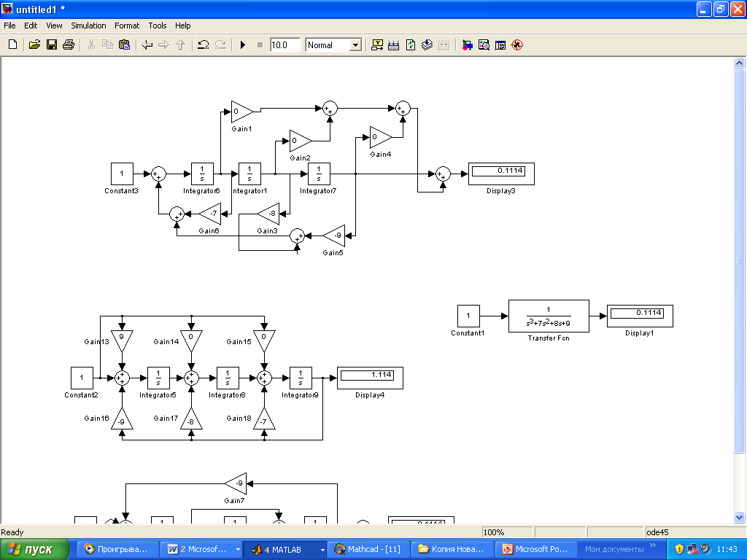Switch to Mathcad - [11] taskbar window
The height and width of the screenshot is (560, 747).
(368, 550)
